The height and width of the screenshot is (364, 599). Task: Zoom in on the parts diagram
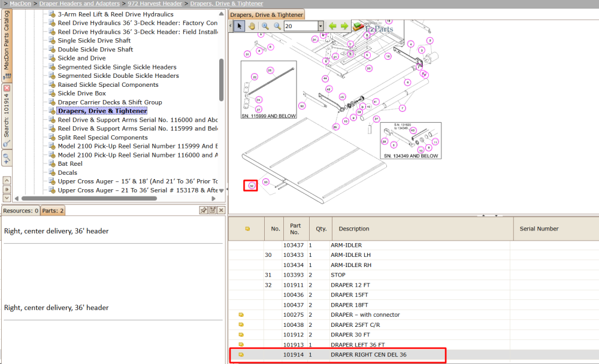(265, 26)
